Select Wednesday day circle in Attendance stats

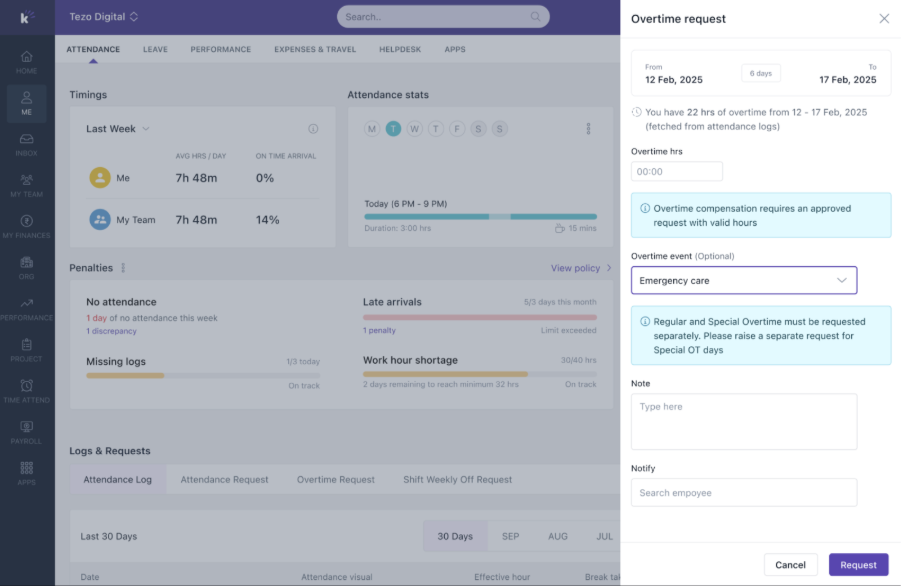click(414, 129)
